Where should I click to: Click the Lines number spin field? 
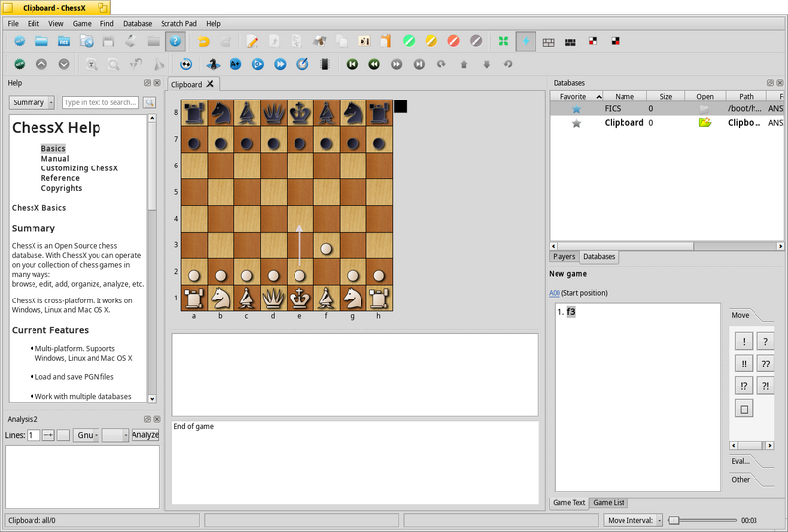coord(33,435)
